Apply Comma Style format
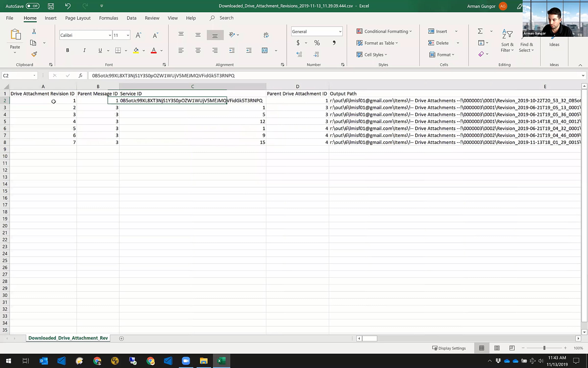Viewport: 588px width, 368px height. [x=334, y=43]
